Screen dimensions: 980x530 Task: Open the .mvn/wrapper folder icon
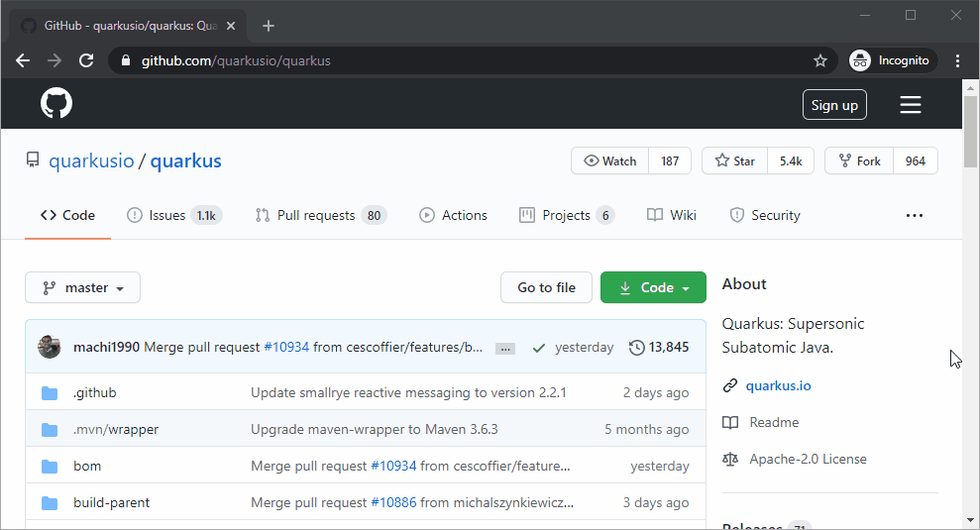[x=50, y=430]
